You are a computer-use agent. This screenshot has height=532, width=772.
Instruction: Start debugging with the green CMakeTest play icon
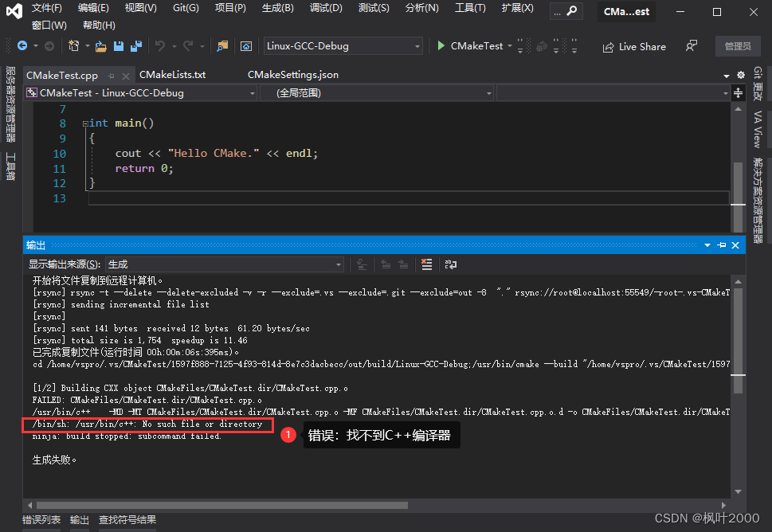[441, 46]
